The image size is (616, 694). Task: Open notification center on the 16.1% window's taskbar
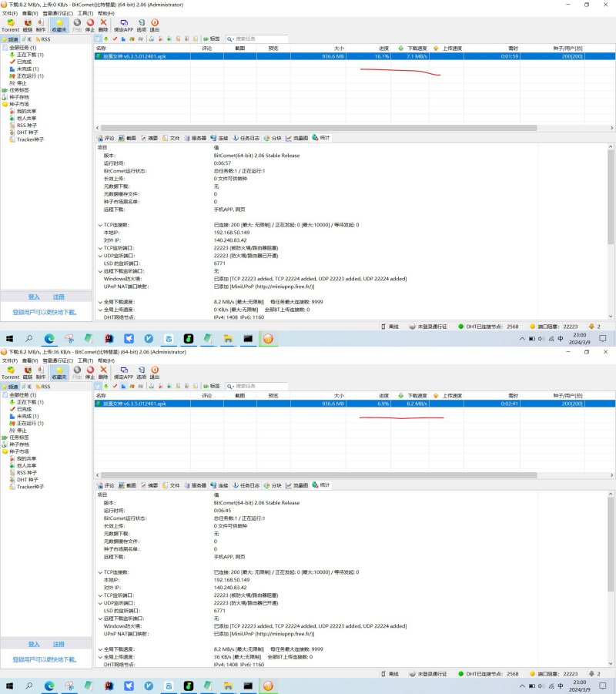click(603, 339)
